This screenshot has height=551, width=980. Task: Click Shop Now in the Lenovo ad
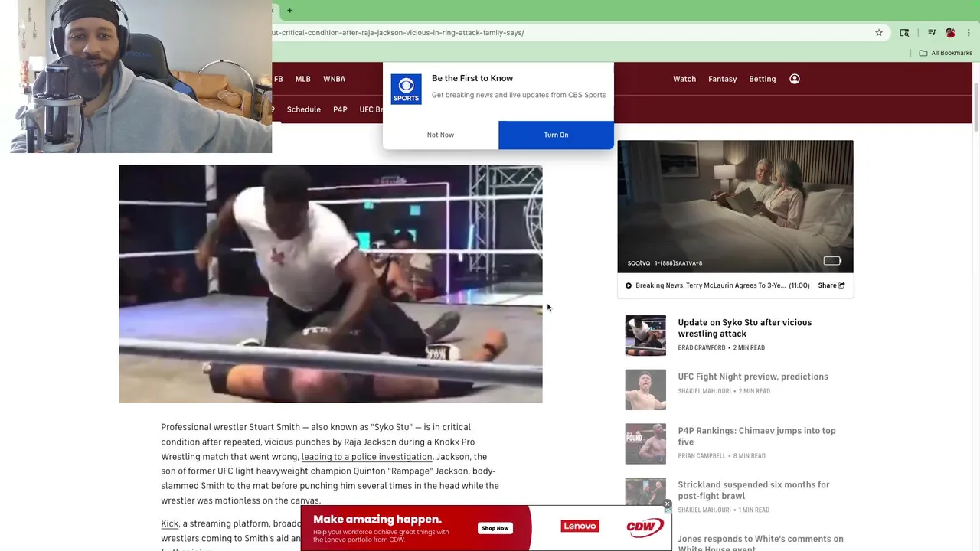[x=495, y=528]
